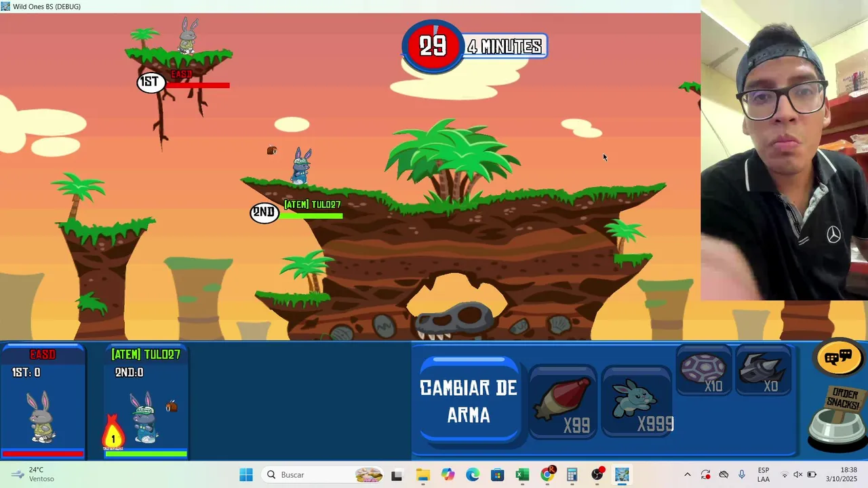
Task: Click the red EASD health bar
Action: [x=198, y=85]
